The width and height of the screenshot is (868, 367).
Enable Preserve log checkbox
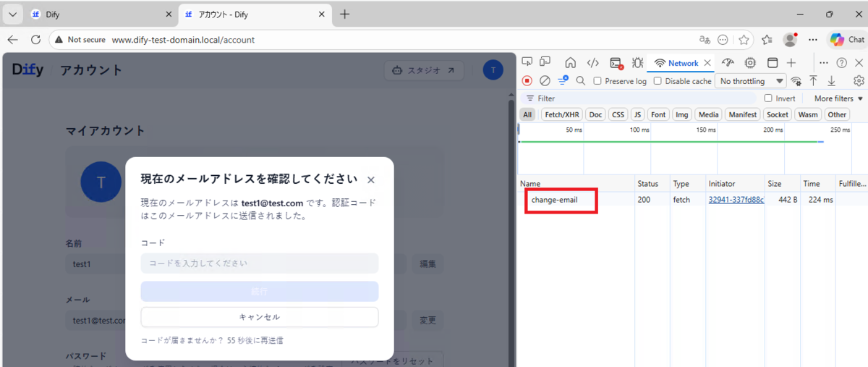click(597, 81)
